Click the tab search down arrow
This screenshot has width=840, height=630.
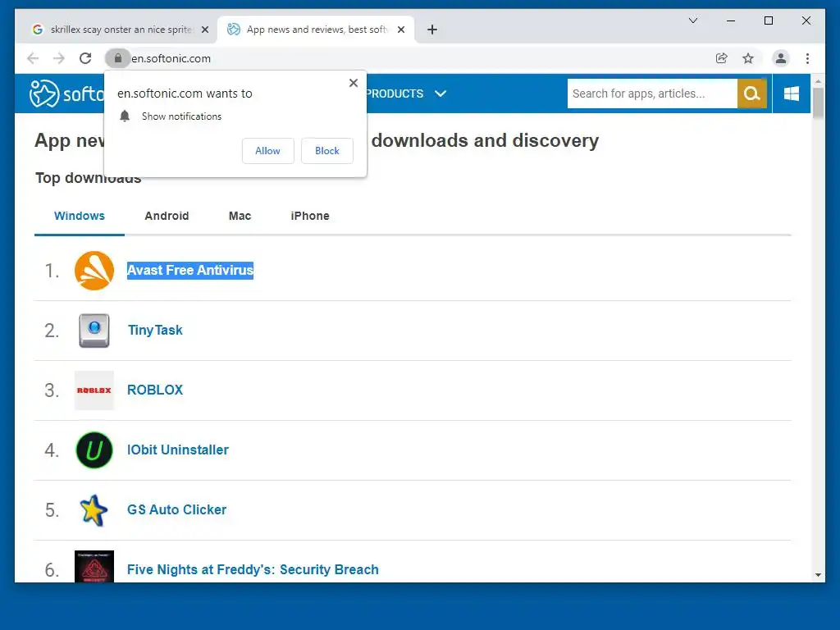coord(692,21)
